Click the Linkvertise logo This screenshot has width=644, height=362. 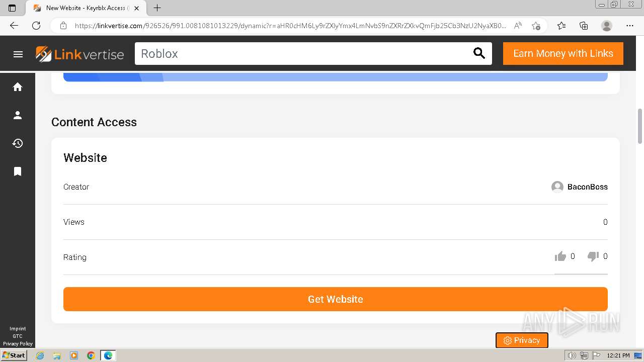point(79,54)
